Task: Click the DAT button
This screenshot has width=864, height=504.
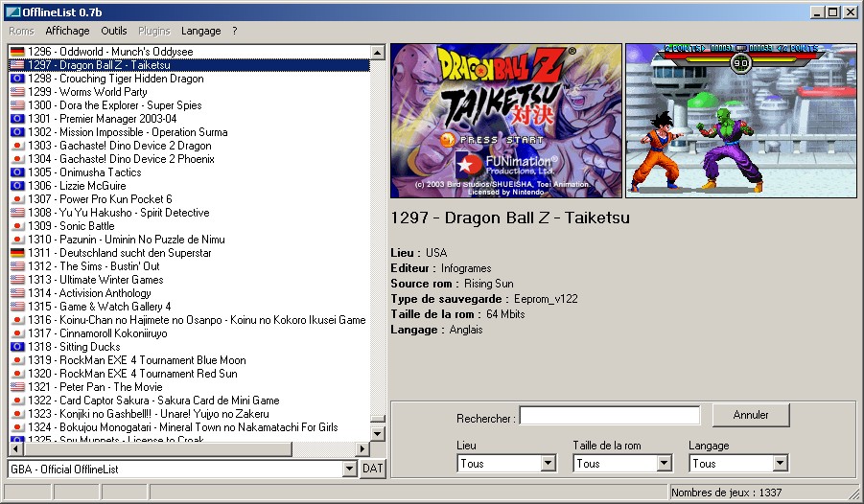Action: click(372, 469)
